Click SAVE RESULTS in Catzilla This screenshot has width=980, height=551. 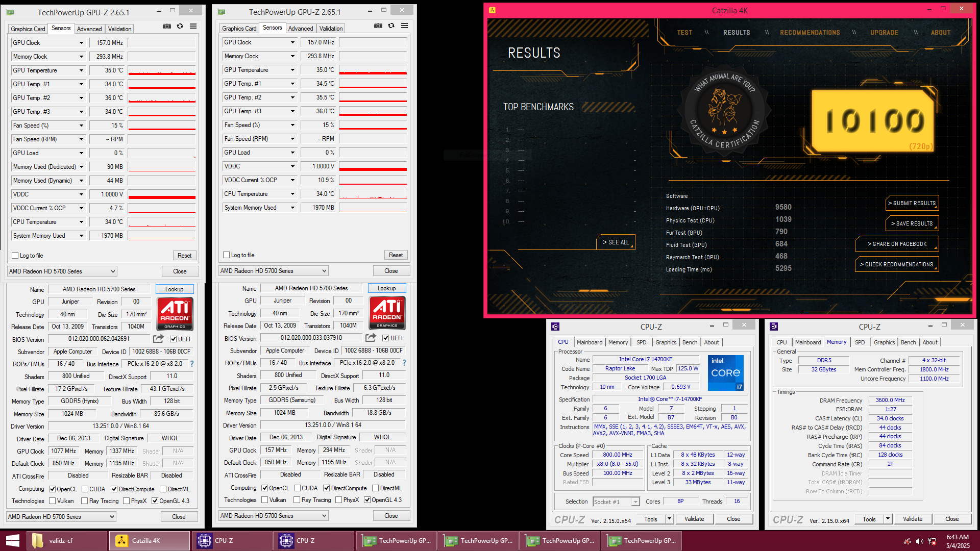[912, 223]
